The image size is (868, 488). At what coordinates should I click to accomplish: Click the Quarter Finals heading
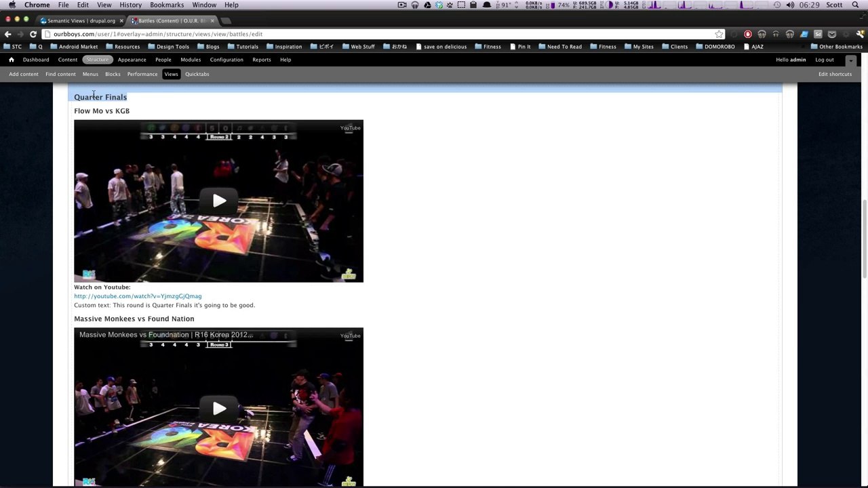coord(100,97)
